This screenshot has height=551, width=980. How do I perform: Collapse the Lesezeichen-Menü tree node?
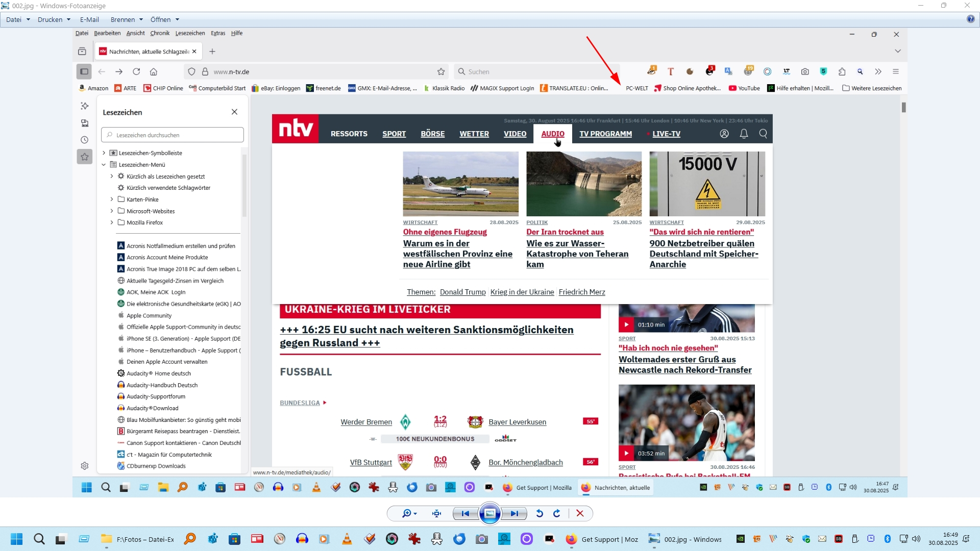(104, 165)
